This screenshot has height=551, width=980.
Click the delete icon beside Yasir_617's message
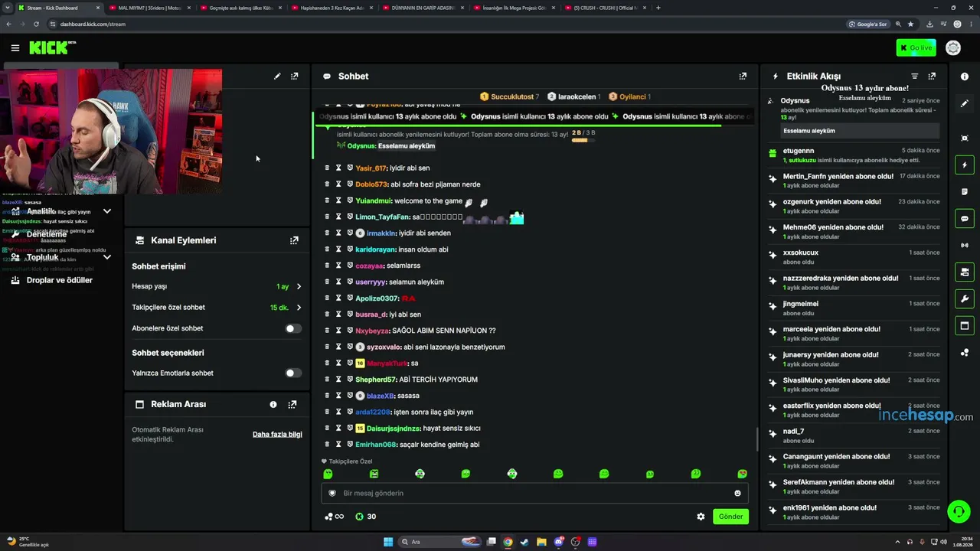tap(327, 168)
